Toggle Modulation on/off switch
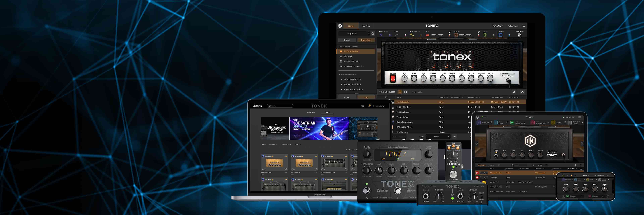 421,35
